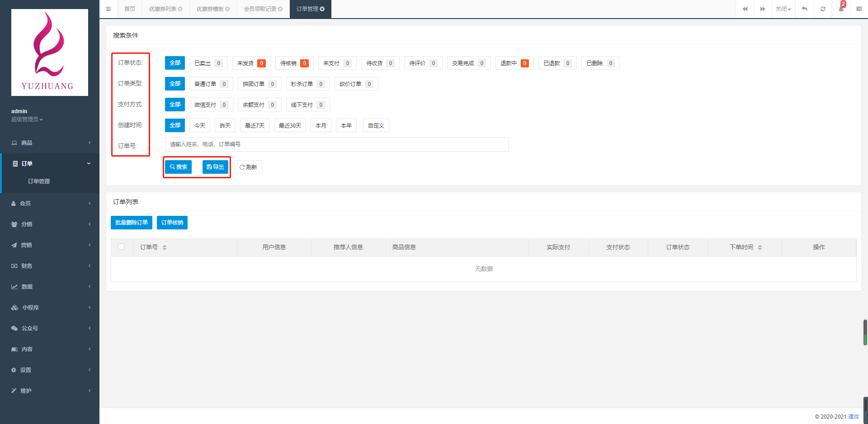The image size is (868, 424).
Task: Sort by 订单号 column arrows
Action: coord(165,248)
